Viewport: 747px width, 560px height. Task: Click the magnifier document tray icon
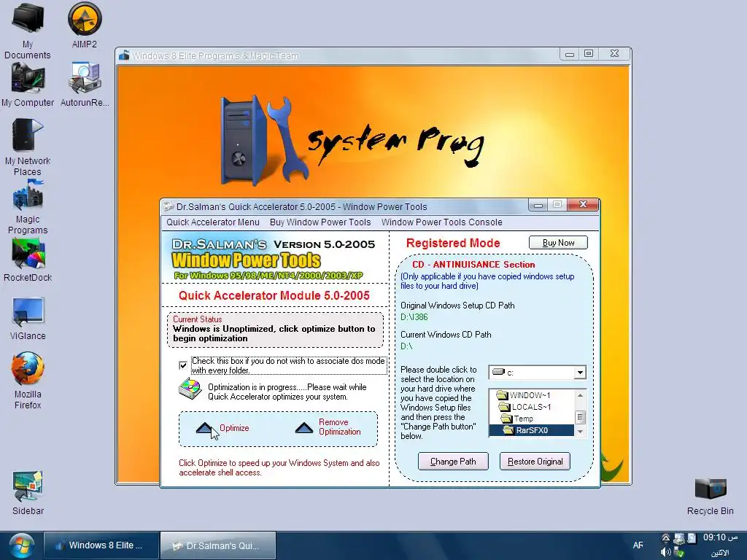click(692, 538)
